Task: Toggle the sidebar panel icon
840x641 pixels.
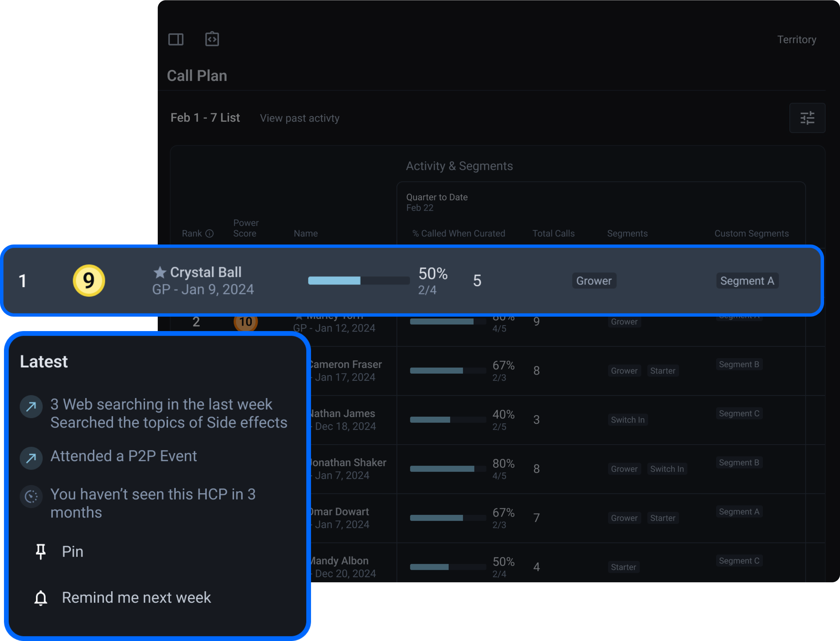Action: [x=176, y=39]
